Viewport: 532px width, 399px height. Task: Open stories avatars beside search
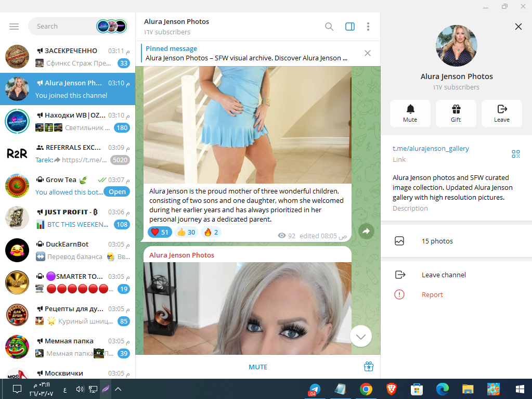click(x=112, y=27)
